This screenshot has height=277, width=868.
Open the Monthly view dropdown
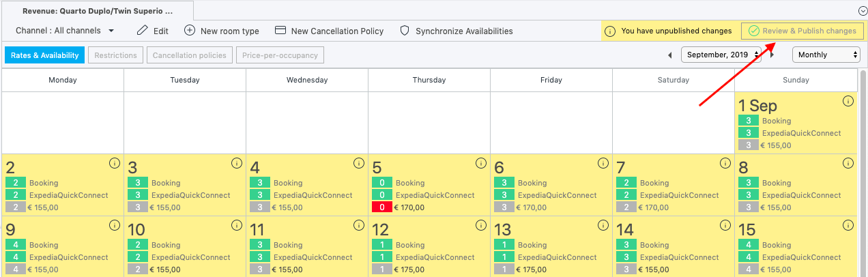(826, 55)
